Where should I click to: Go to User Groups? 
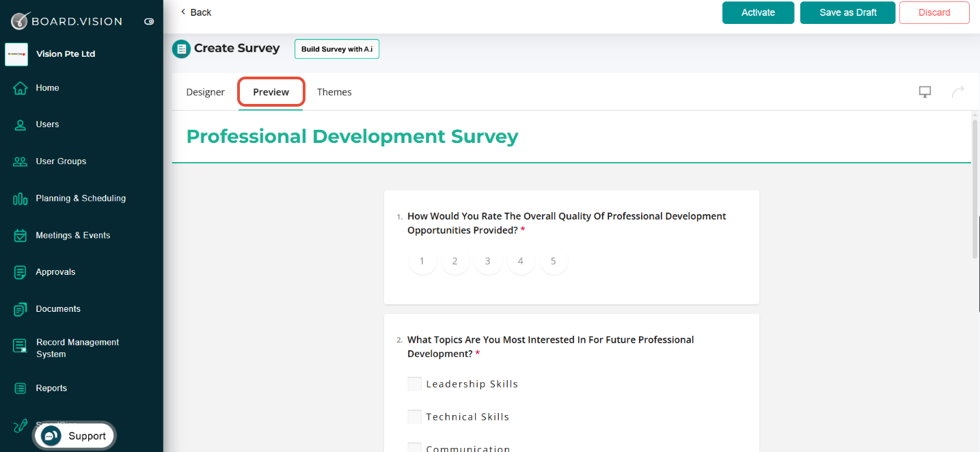(61, 161)
